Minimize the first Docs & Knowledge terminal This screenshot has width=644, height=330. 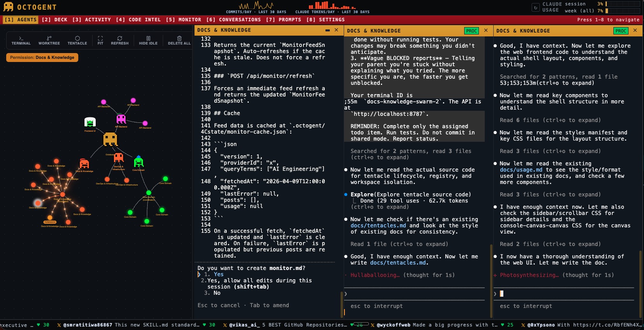pos(327,30)
